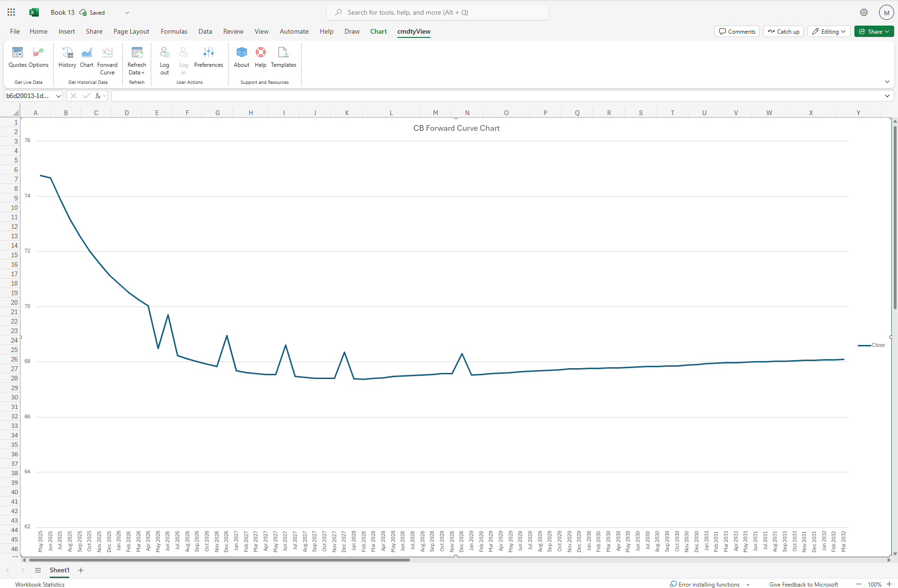Switch to the Chart tab
898x588 pixels.
tap(378, 31)
